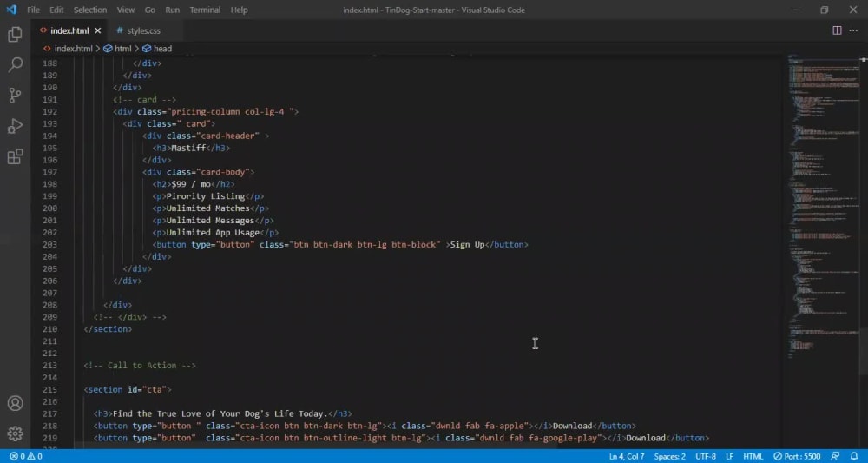Open the Run and Debug view
Viewport: 868px width, 463px height.
[x=15, y=126]
